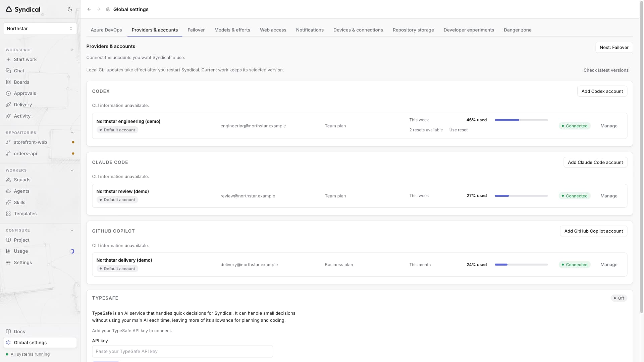Click storefront-web orange status dot

pos(73,142)
